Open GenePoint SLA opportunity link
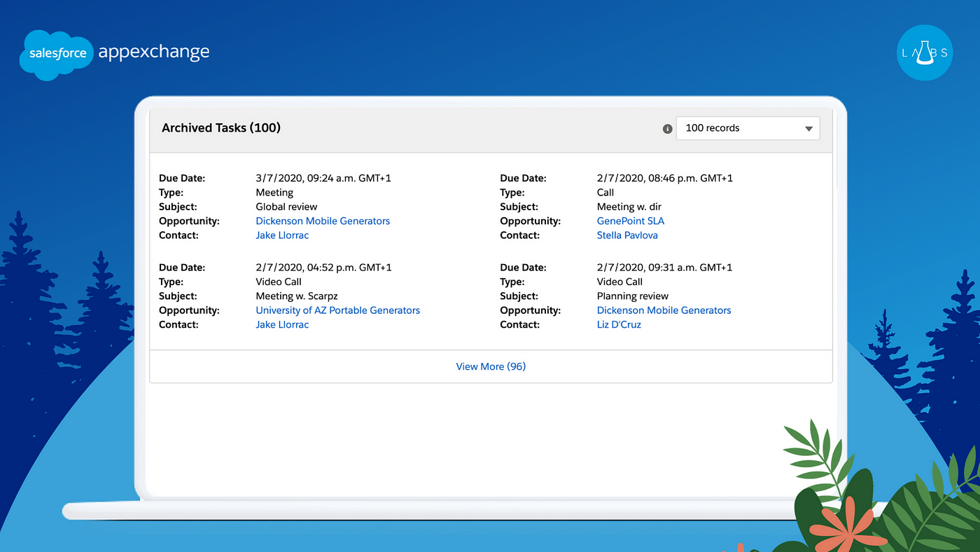Viewport: 980px width, 552px height. pyautogui.click(x=631, y=221)
